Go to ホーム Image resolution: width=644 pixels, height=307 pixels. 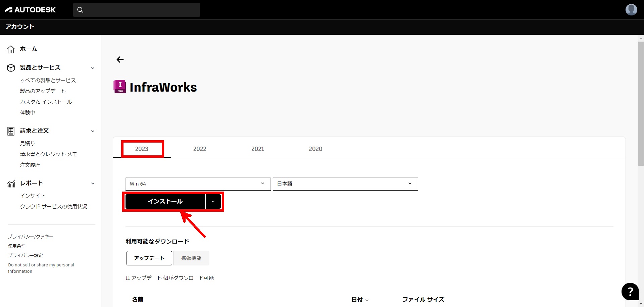(29, 49)
